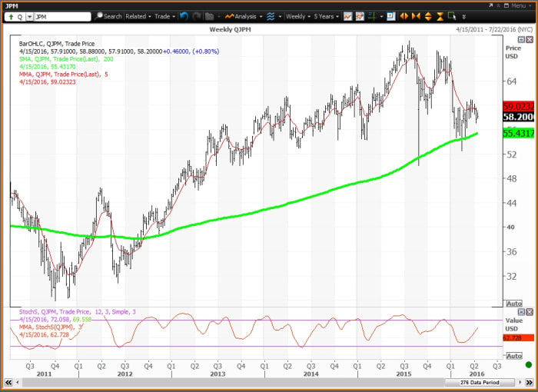
Task: Click the line chart style icon
Action: coord(348,16)
